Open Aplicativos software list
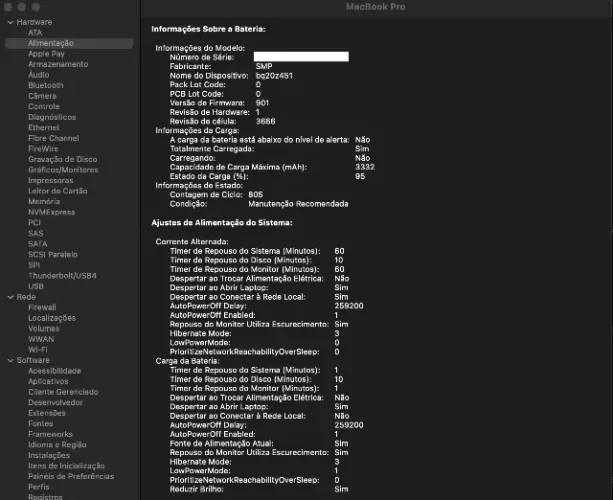 [48, 382]
